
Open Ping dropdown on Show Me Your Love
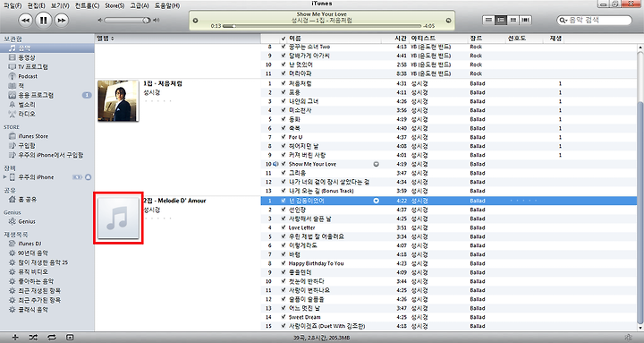tap(376, 164)
